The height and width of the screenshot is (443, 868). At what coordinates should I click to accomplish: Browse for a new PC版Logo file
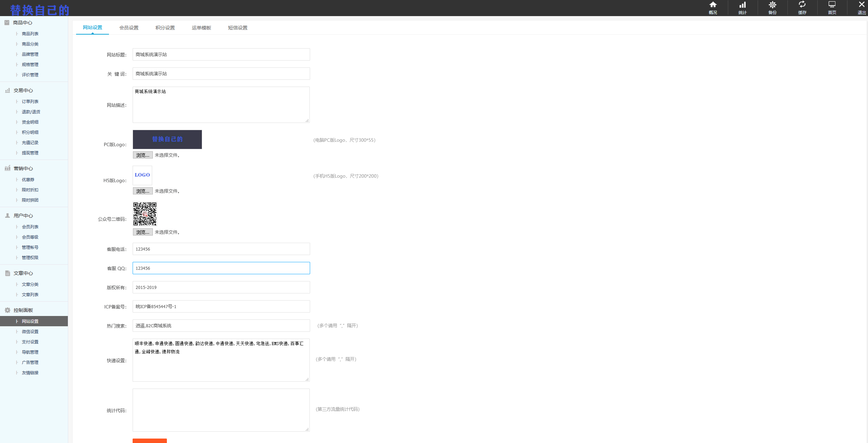[143, 155]
